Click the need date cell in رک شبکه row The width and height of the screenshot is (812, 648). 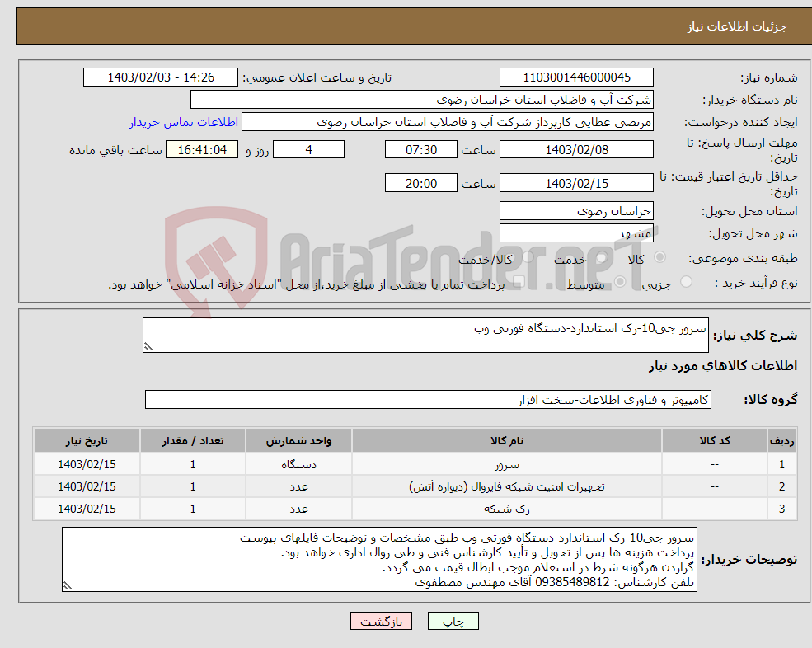click(87, 509)
